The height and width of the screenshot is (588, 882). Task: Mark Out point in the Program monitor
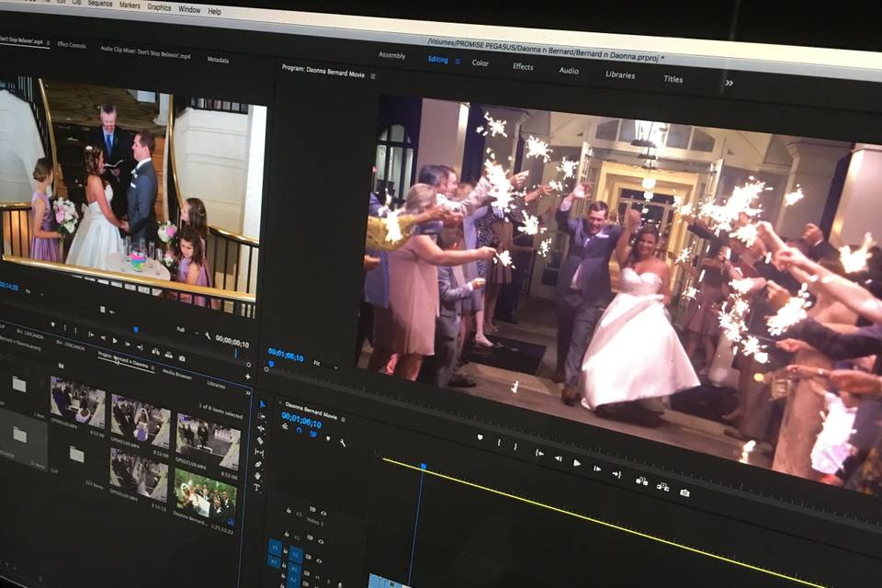(515, 447)
